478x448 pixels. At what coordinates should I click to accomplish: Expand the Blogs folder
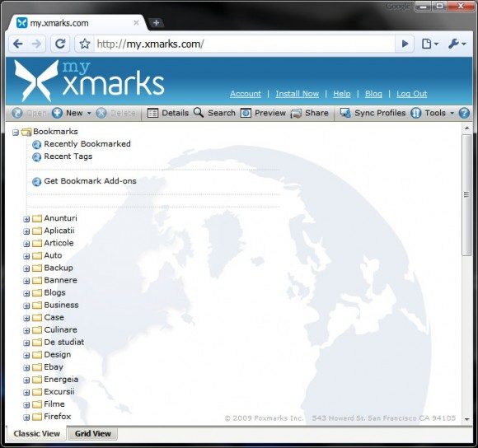pos(26,293)
